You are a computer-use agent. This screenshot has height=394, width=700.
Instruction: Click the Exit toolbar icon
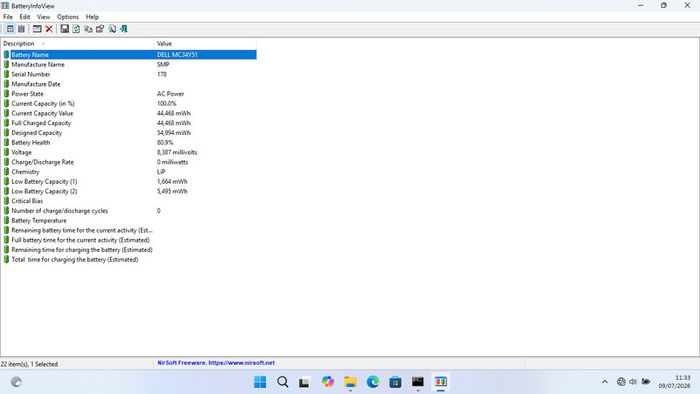click(x=124, y=29)
